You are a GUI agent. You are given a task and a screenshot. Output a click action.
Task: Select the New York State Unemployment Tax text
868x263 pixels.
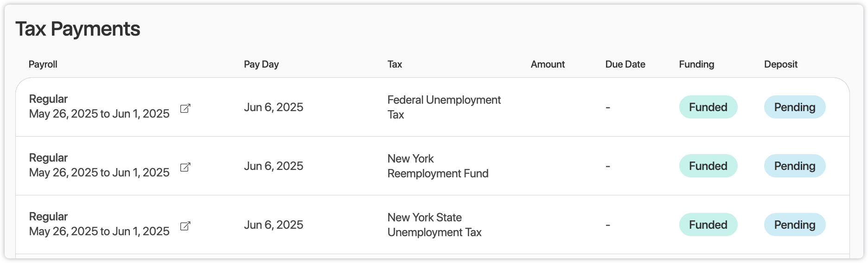[434, 225]
